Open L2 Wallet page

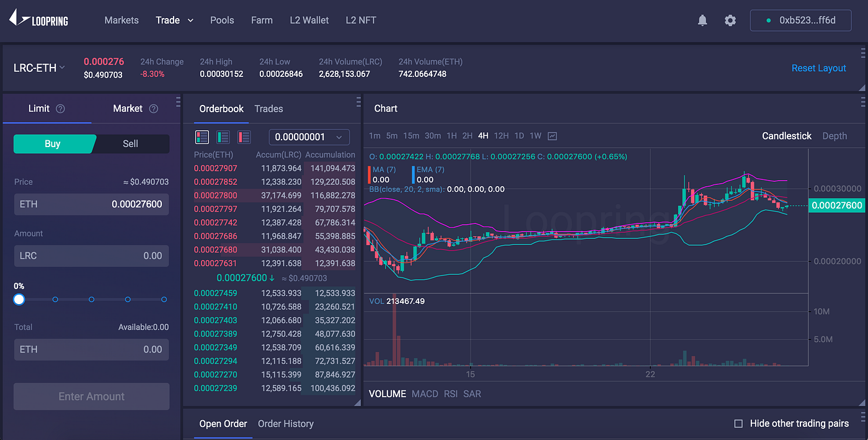309,20
